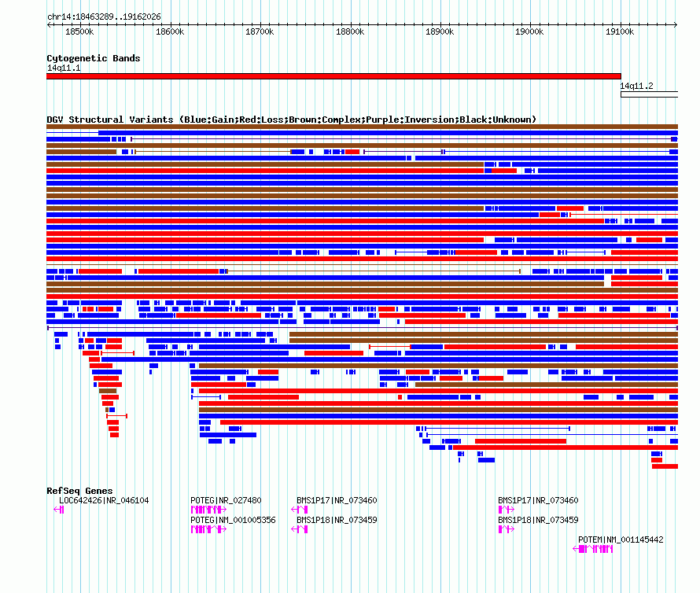Select the POTEG NM_001005356 transcript glyph
The height and width of the screenshot is (593, 700).
click(x=208, y=529)
